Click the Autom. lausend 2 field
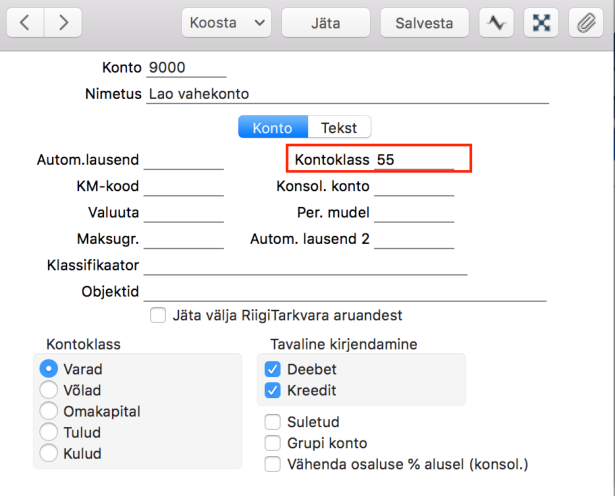Screen dimensions: 615x497 [x=414, y=239]
